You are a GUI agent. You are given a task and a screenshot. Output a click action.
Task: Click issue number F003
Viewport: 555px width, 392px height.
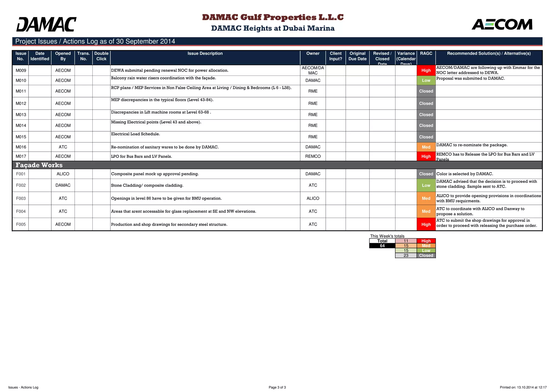pos(21,198)
